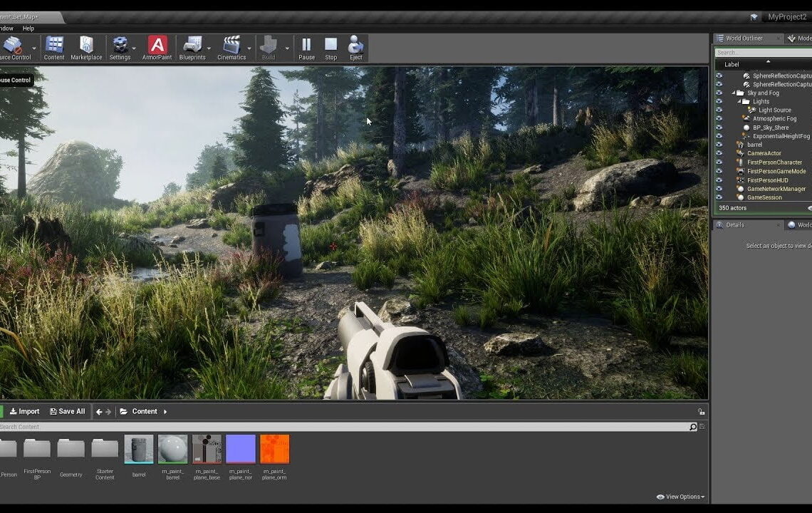812x513 pixels.
Task: Hide the Light Source actor
Action: tap(719, 110)
